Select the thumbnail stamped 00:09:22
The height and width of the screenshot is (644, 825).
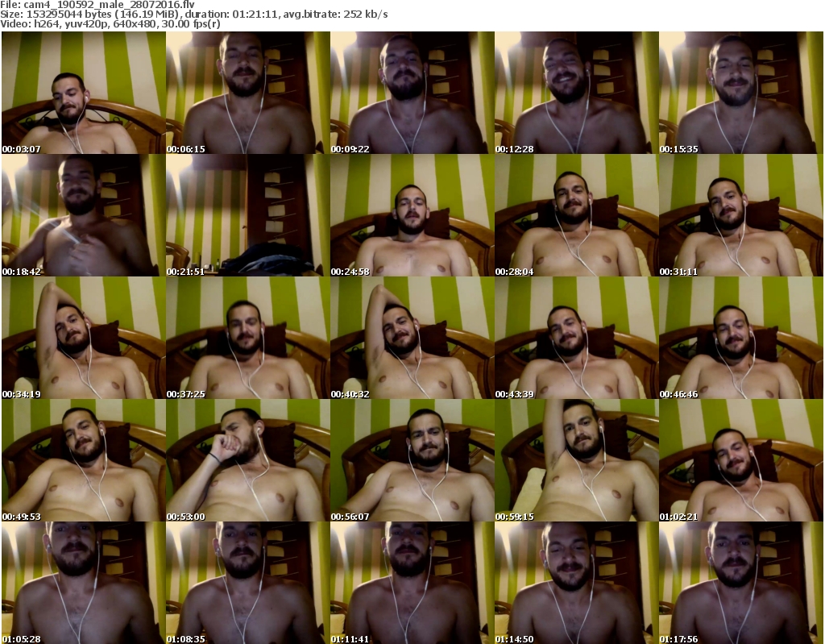pos(412,93)
